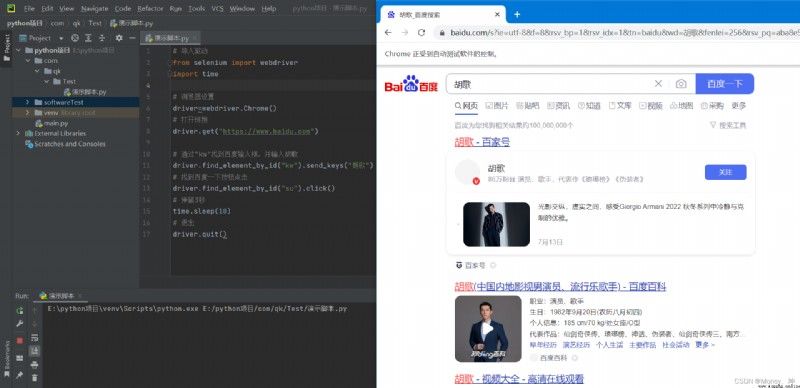Click the Giorgio Armani article thumbnail
Image resolution: width=800 pixels, height=388 pixels.
tap(496, 224)
